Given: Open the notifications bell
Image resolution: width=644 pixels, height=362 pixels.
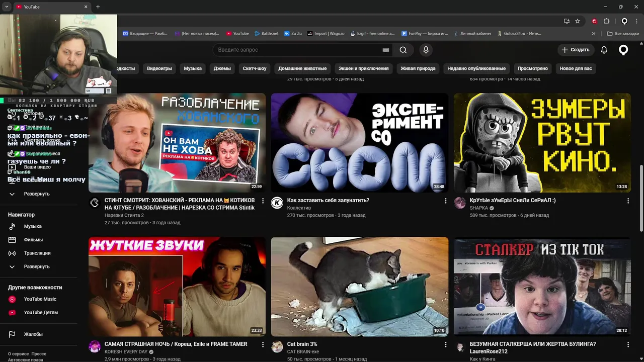Looking at the screenshot, I should tap(604, 50).
